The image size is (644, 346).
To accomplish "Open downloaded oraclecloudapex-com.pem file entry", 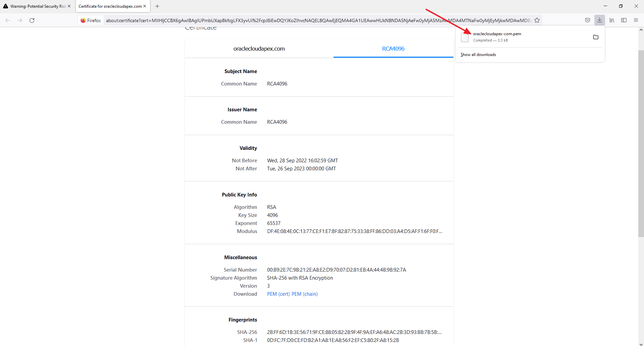I will (x=524, y=37).
